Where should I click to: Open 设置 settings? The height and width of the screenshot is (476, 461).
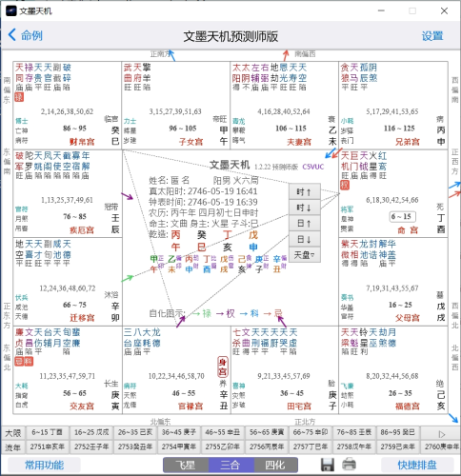coord(432,36)
